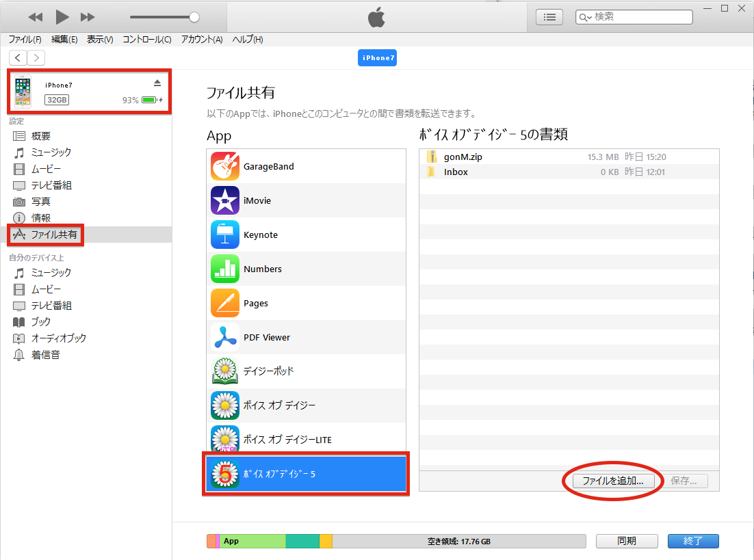Screen dimensions: 754x560
Task: Click the ファイルを追加... button
Action: point(613,481)
